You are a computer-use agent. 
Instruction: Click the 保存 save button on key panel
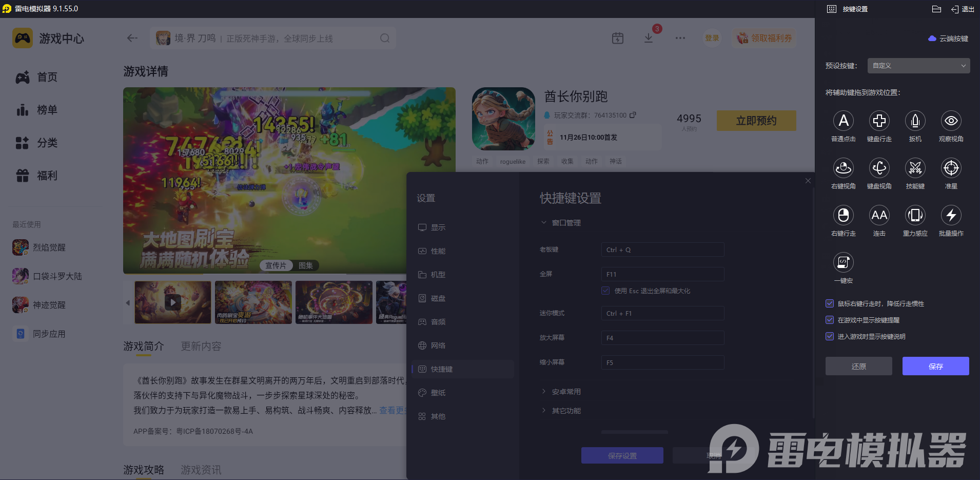935,366
